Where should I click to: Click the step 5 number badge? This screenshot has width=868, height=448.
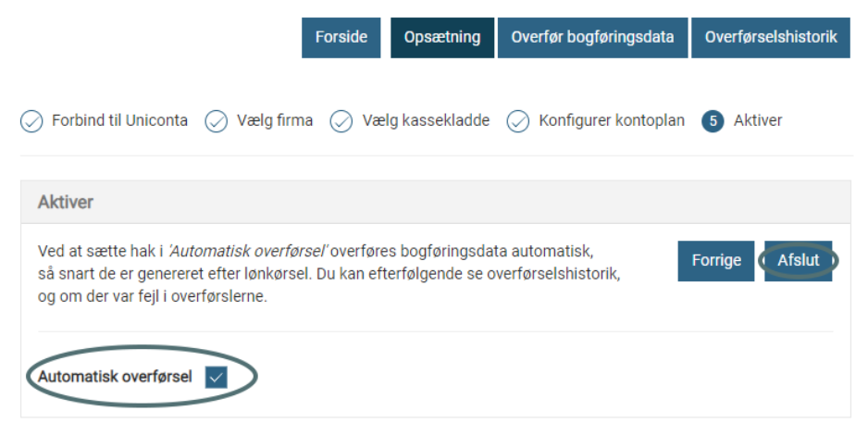point(713,121)
